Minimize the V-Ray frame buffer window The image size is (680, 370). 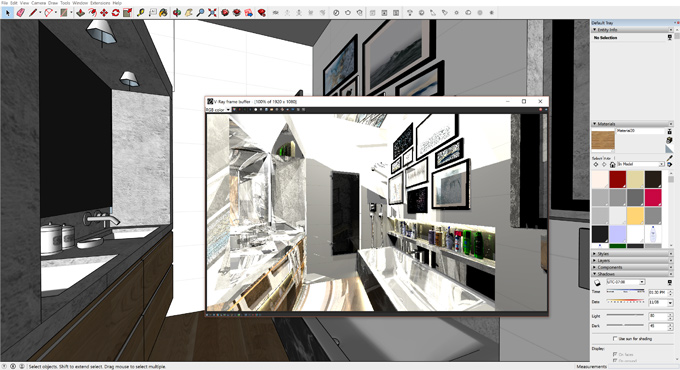(508, 102)
